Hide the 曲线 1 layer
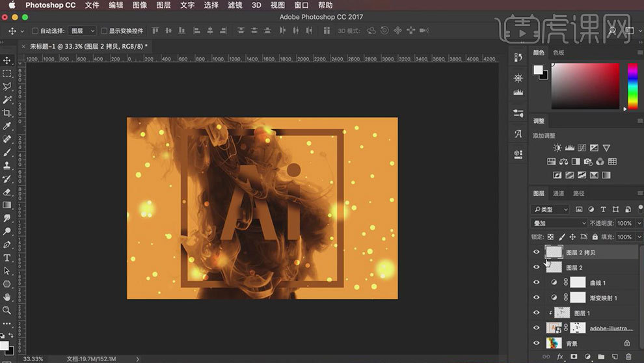 (x=536, y=282)
